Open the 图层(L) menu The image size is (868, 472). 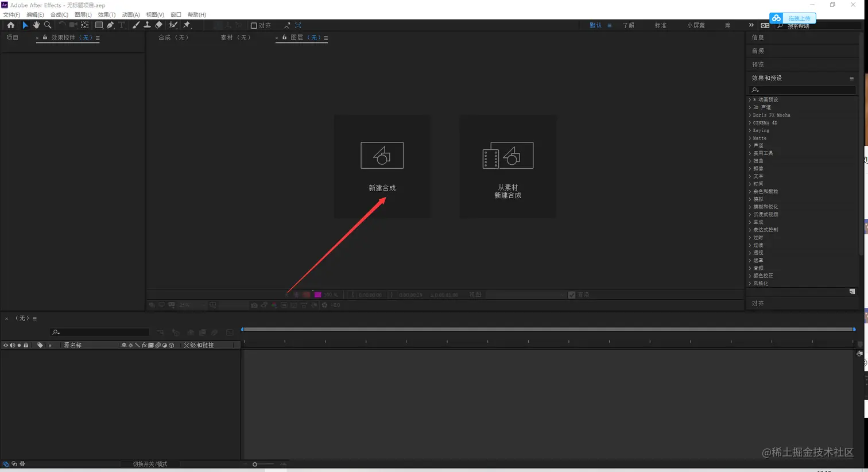[83, 15]
